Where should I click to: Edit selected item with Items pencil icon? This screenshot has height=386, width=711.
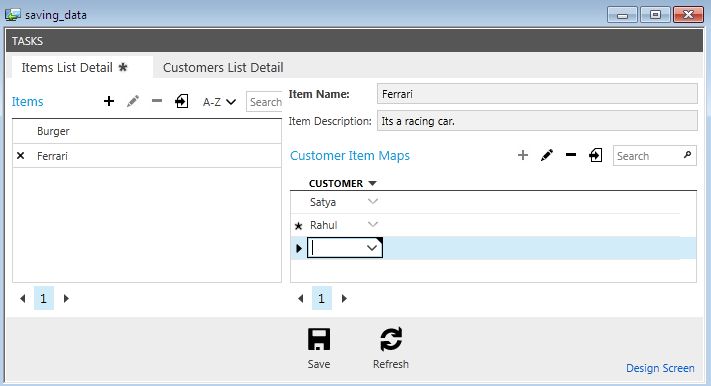point(133,101)
